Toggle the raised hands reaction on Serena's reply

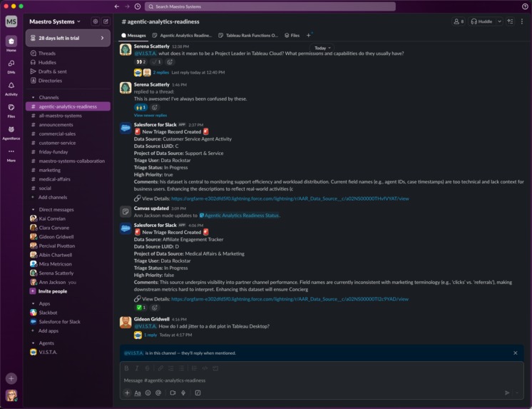[x=140, y=107]
